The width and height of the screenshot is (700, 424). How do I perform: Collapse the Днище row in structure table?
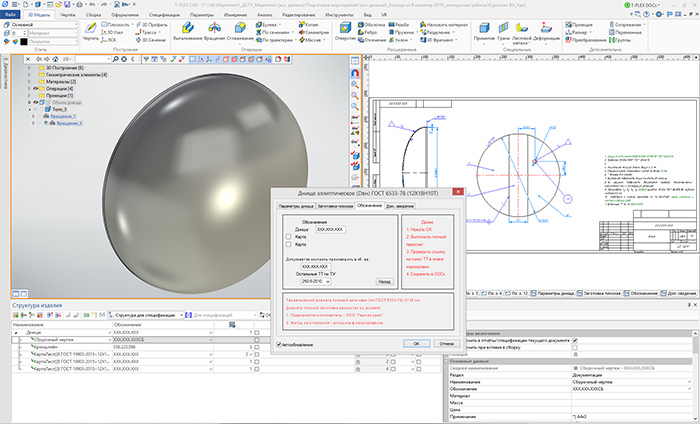coord(16,333)
